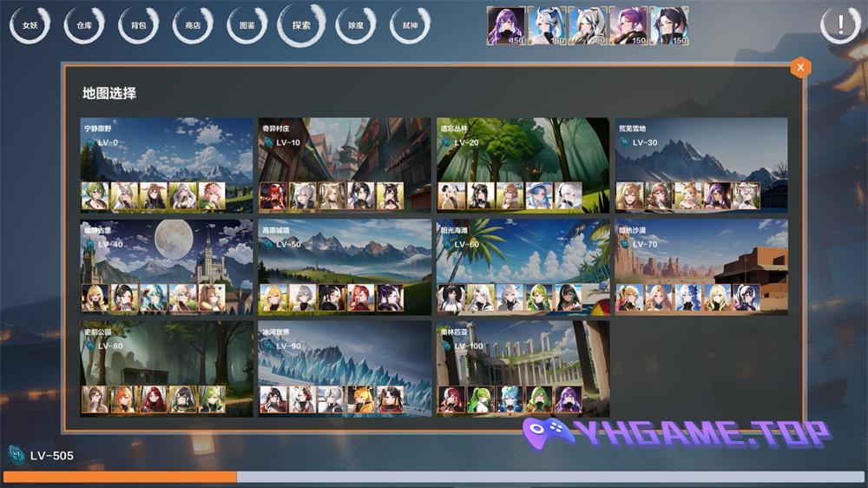This screenshot has height=488, width=868.
Task: Open the 商店 shop button
Action: tap(192, 25)
